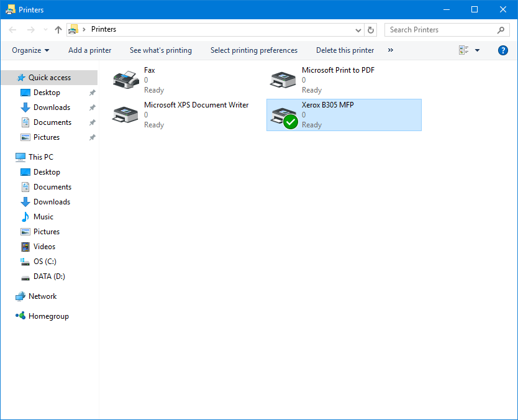Select Quick access in the navigation pane
This screenshot has width=518, height=420.
click(50, 78)
